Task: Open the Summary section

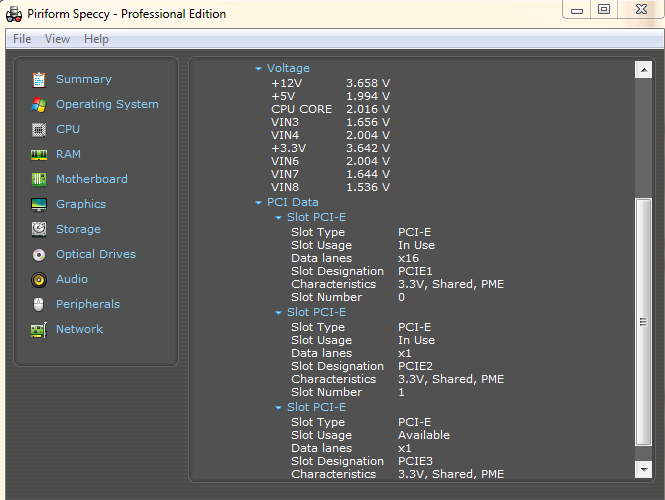Action: [84, 79]
